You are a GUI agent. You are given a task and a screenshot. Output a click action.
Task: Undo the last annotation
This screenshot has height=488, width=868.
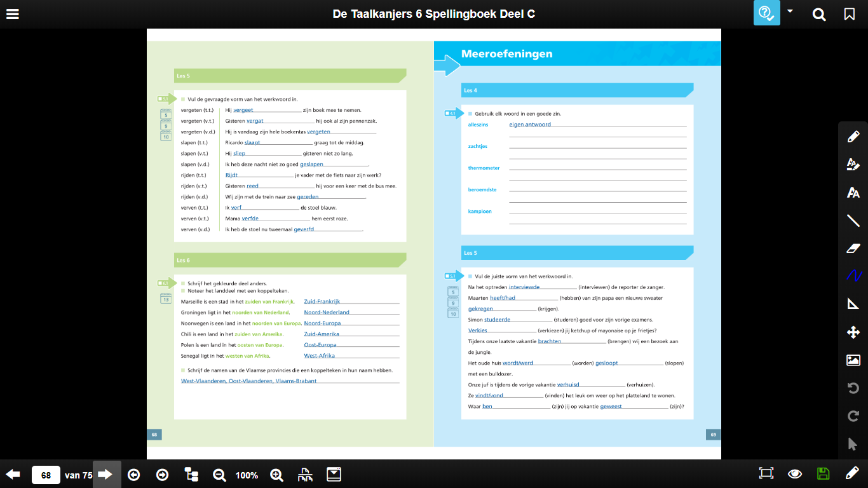[853, 388]
